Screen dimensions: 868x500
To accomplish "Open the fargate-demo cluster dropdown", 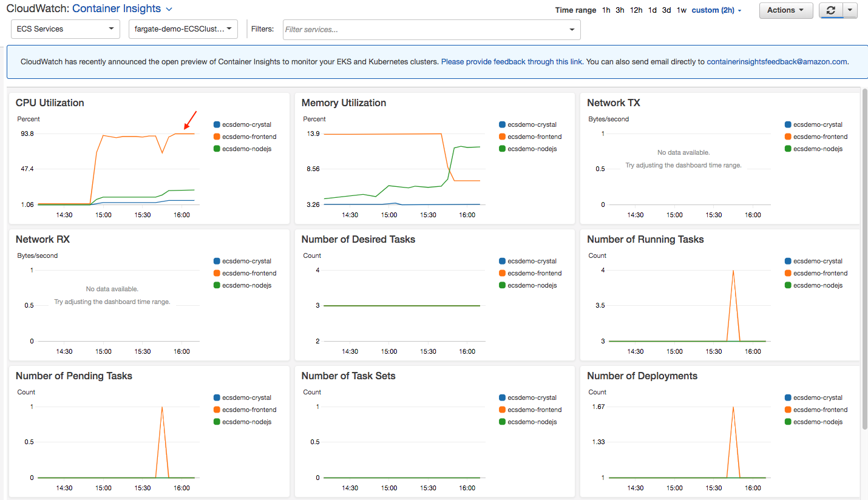I will pyautogui.click(x=183, y=29).
